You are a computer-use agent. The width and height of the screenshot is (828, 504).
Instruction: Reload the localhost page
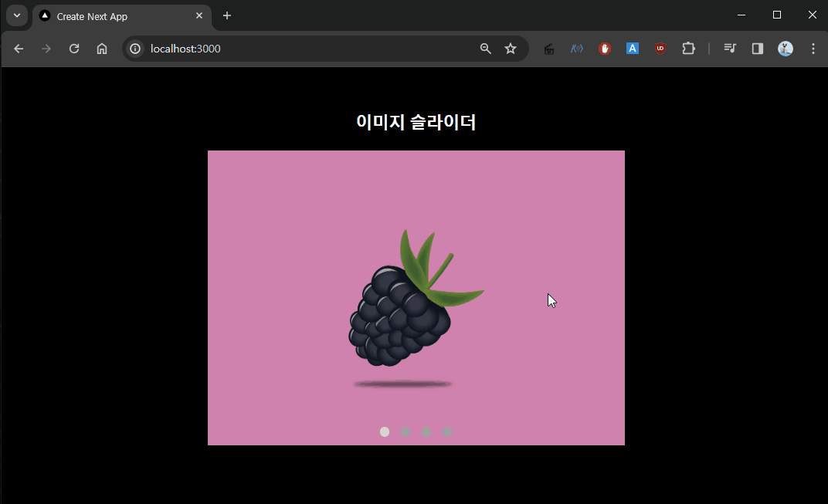click(74, 49)
